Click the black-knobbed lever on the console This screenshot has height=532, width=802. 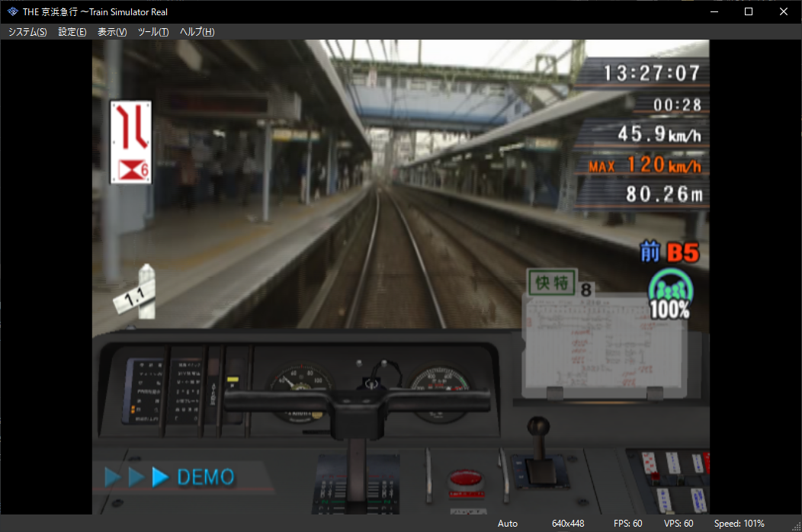(x=540, y=449)
